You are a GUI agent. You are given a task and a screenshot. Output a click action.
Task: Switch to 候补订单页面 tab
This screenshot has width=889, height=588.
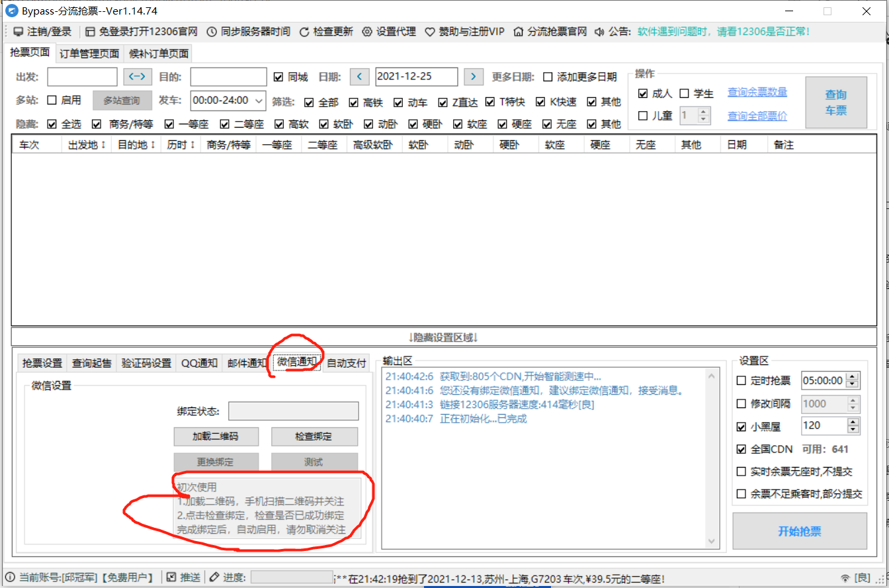point(159,54)
